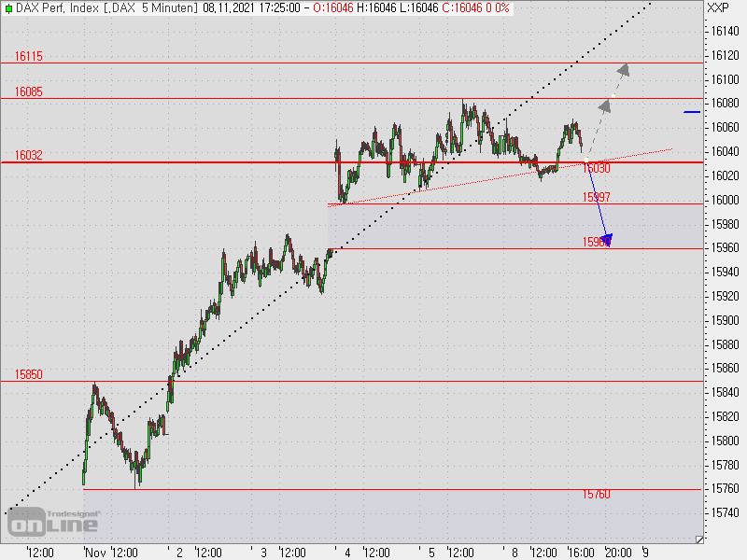Viewport: 747px width, 560px height.
Task: Click the title text DAX Perf, Index
Action: (58, 8)
